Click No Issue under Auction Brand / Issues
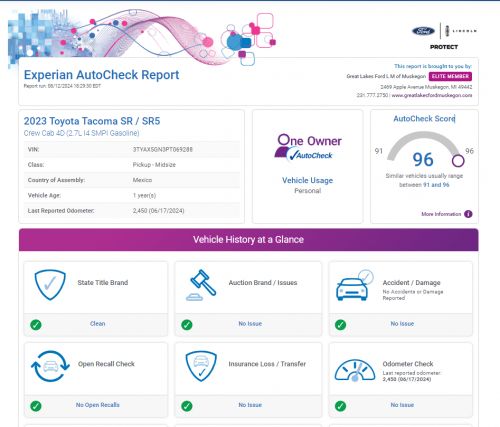Viewport: 500px width, 427px height. [x=250, y=324]
